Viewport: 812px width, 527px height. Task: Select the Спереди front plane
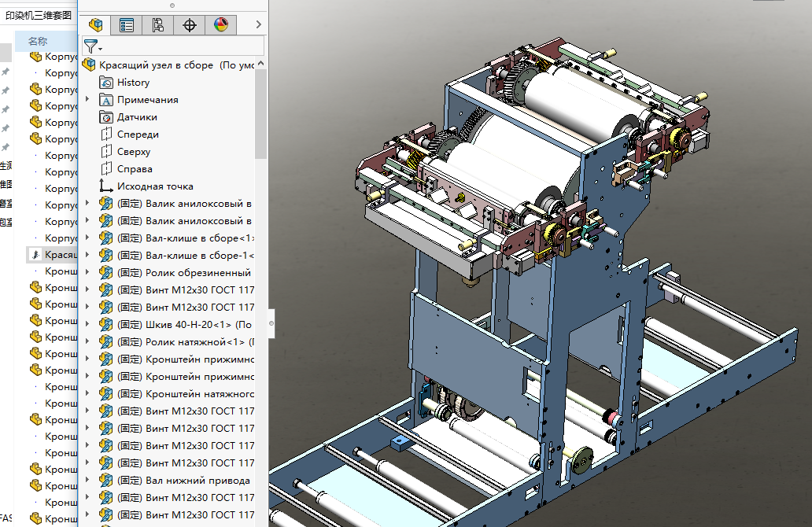(138, 135)
